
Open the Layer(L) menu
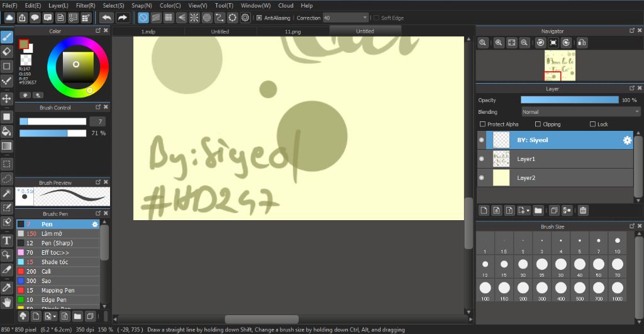58,5
